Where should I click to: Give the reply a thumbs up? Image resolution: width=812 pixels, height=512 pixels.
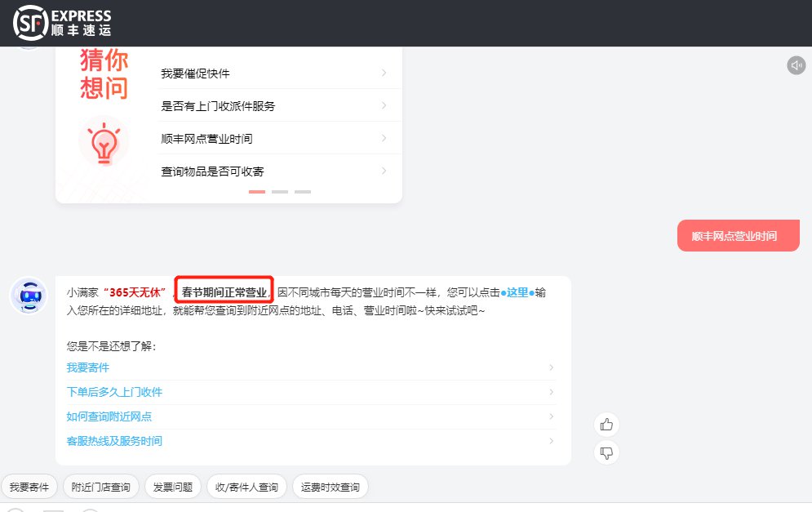[x=606, y=424]
